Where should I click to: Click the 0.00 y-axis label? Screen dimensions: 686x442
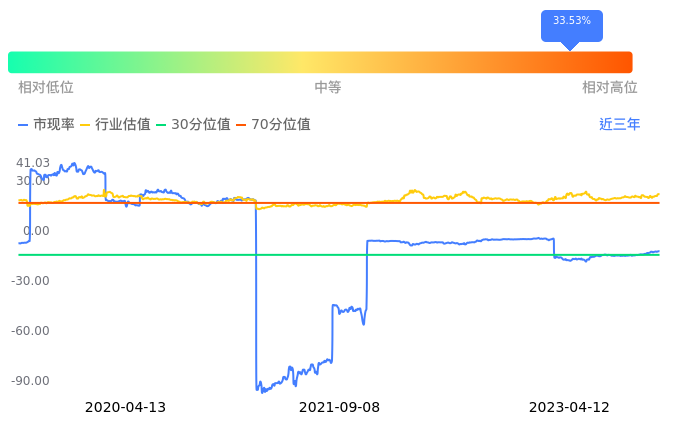click(x=36, y=231)
